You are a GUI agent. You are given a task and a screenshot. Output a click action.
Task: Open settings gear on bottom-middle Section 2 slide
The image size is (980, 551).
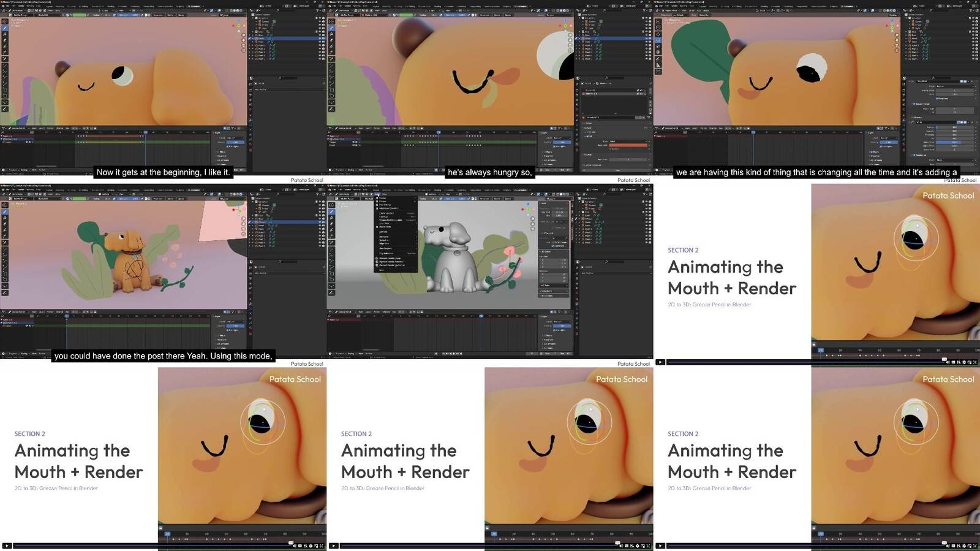point(637,546)
